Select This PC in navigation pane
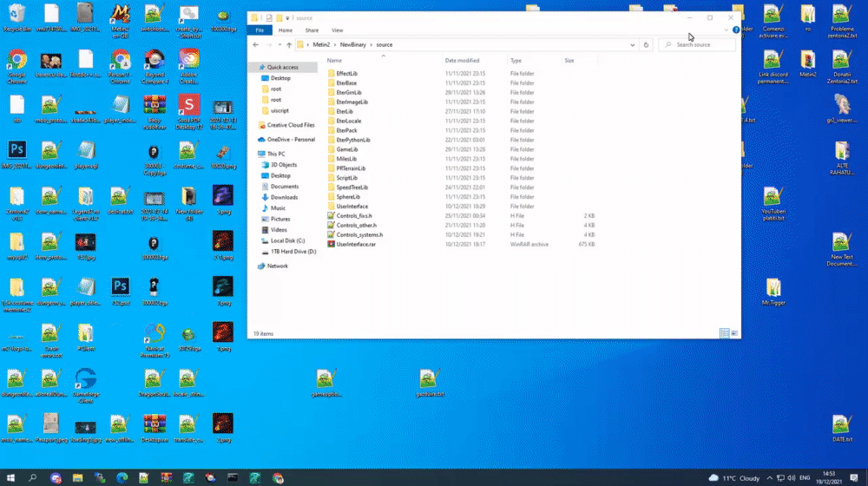 coord(276,154)
